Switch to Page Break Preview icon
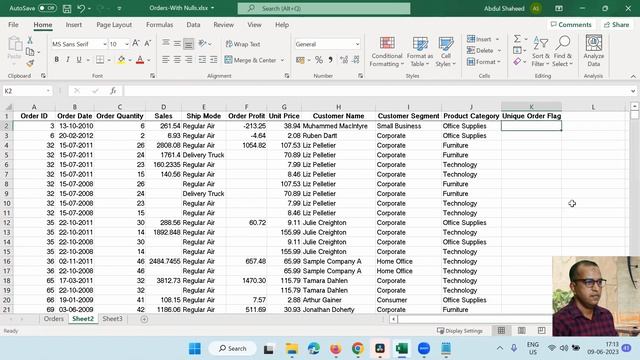 tap(541, 331)
